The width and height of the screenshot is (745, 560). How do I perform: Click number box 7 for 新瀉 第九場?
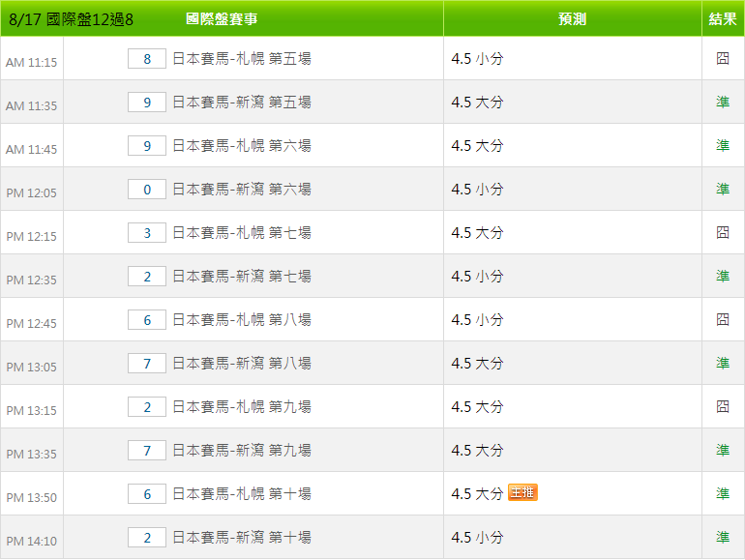[x=147, y=451]
